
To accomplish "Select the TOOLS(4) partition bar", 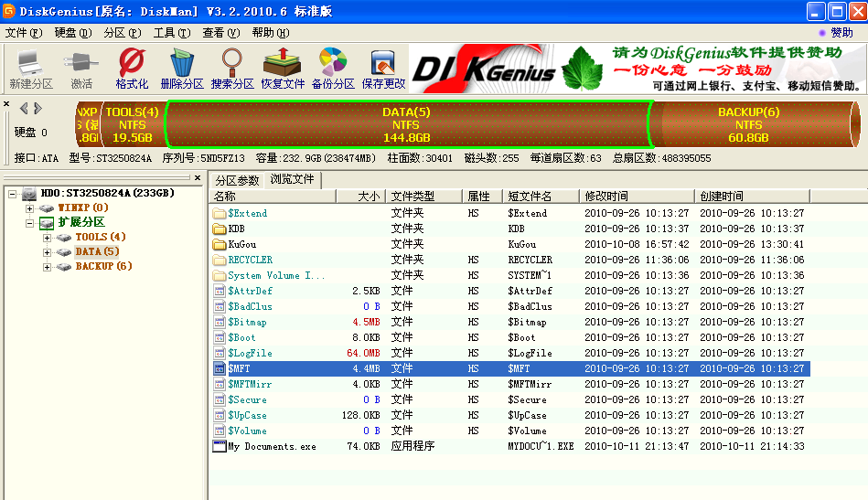I will coord(132,124).
